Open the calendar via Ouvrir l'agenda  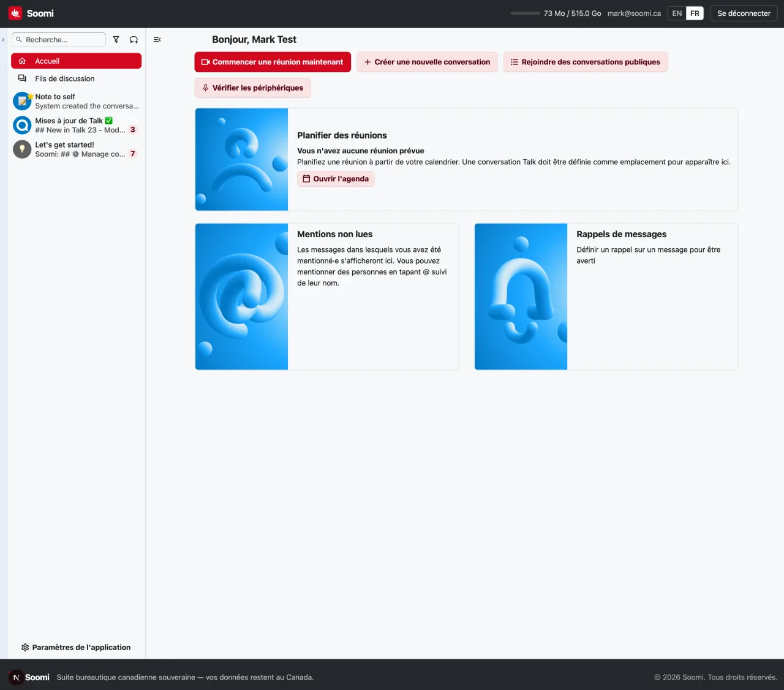(x=336, y=179)
